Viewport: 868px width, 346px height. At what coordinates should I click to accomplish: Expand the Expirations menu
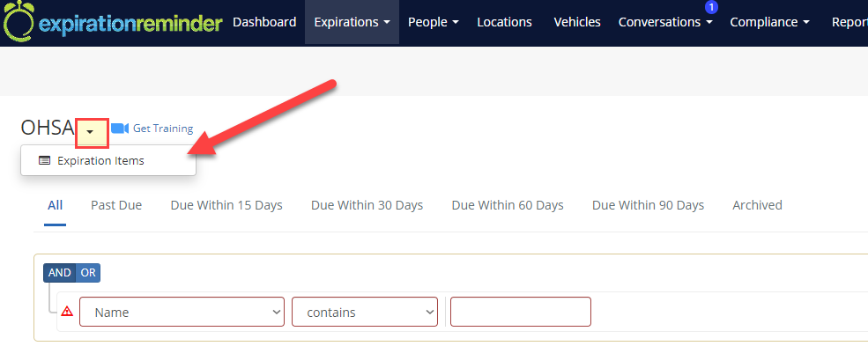(x=352, y=22)
